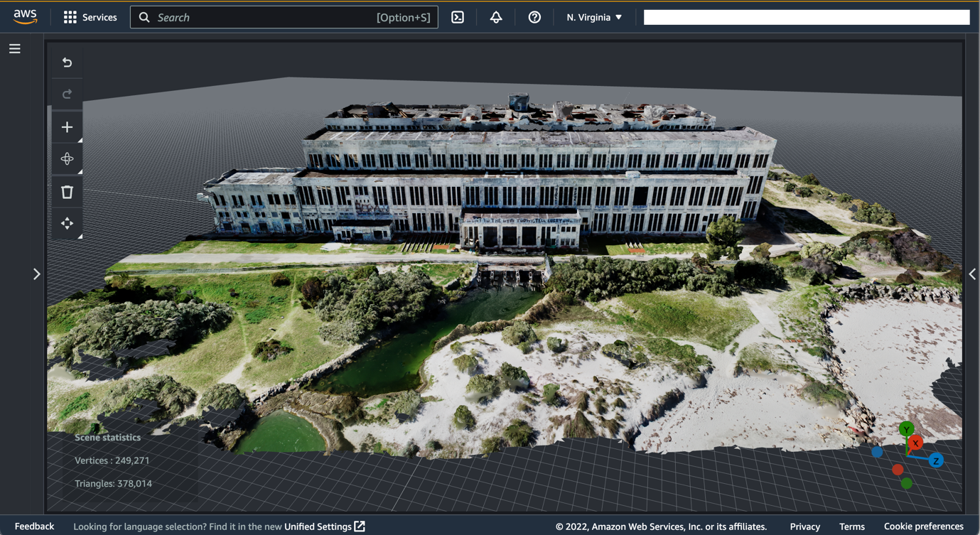
Task: Click the Feedback link in footer
Action: 34,526
